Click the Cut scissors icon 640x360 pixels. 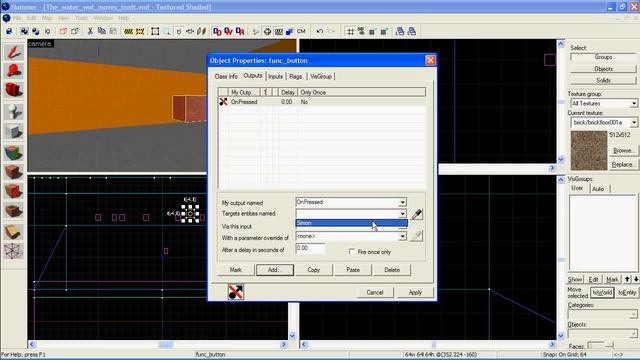(90, 31)
